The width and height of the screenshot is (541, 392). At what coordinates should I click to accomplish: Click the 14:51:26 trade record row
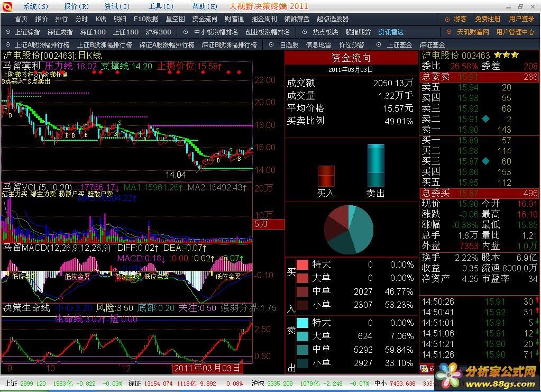[x=479, y=354]
